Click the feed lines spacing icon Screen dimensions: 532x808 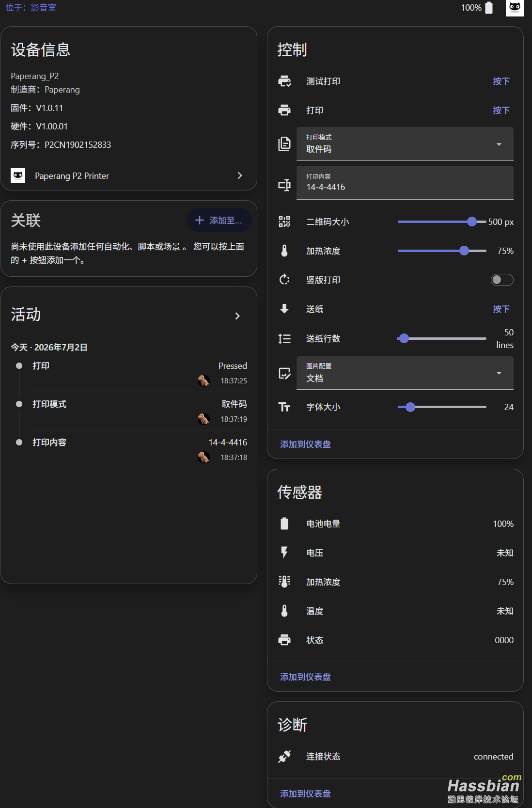[x=284, y=338]
